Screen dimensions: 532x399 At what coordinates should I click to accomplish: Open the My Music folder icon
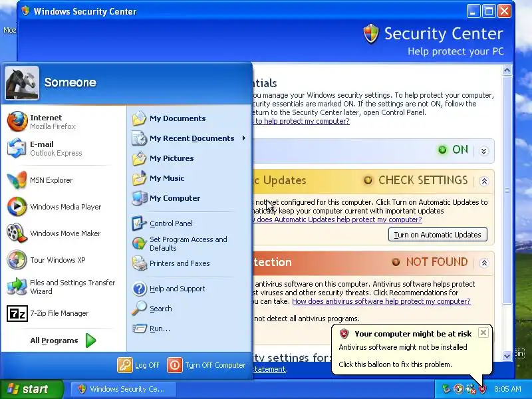pos(139,178)
